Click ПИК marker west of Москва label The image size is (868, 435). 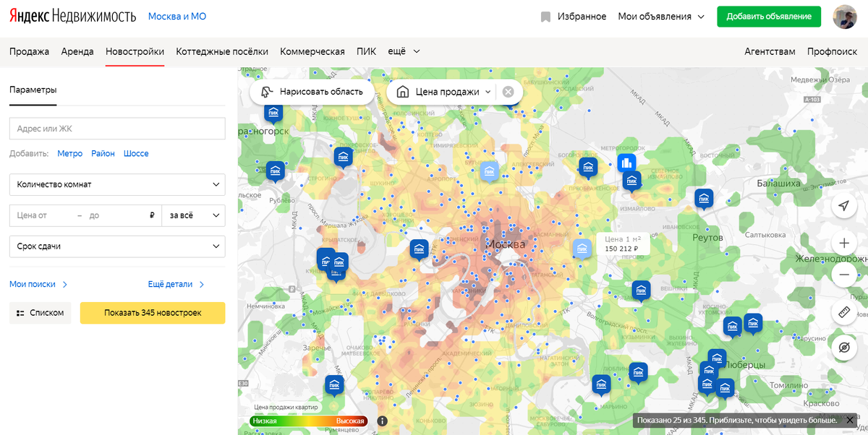[x=419, y=249]
